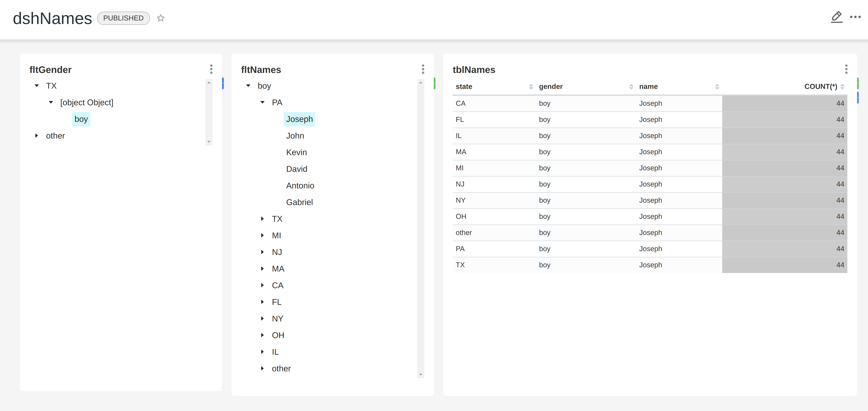
Task: Open the fltNames panel options menu
Action: [x=423, y=69]
